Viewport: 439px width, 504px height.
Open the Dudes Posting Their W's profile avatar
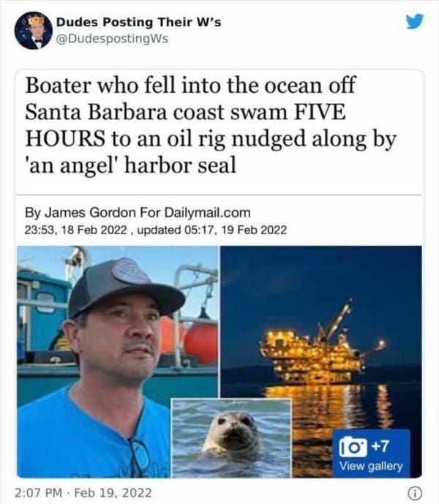point(33,31)
